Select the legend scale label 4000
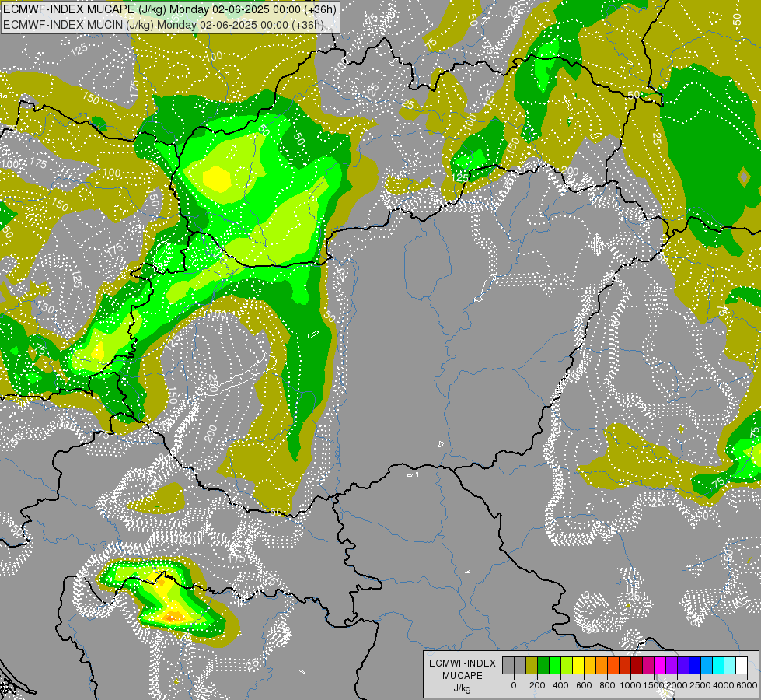 pyautogui.click(x=724, y=685)
